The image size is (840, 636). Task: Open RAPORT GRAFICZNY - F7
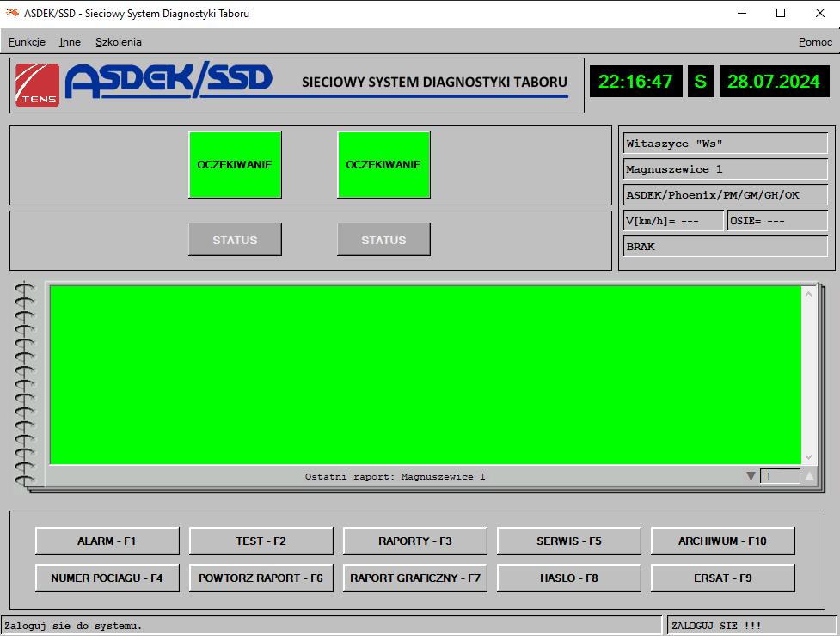[x=415, y=578]
